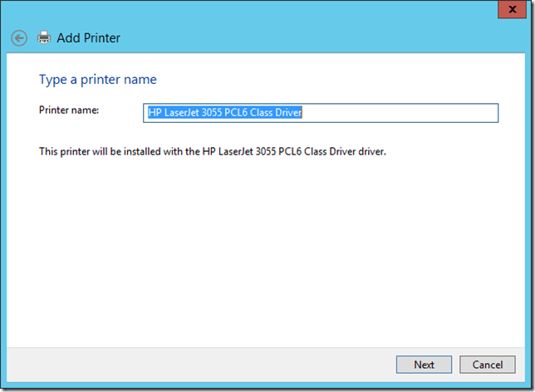Click the 'Type a printer name' heading
This screenshot has width=535, height=392.
click(x=98, y=80)
